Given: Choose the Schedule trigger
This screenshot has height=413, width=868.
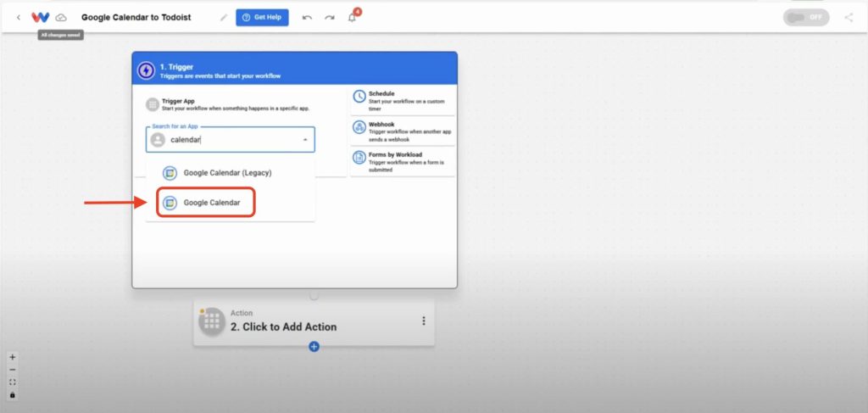Looking at the screenshot, I should tap(403, 101).
